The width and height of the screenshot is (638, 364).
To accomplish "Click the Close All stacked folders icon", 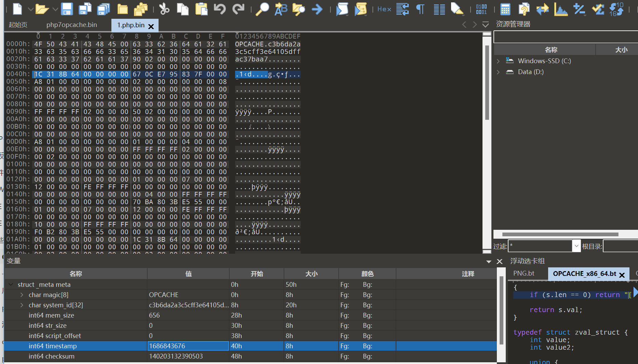I will 140,9.
